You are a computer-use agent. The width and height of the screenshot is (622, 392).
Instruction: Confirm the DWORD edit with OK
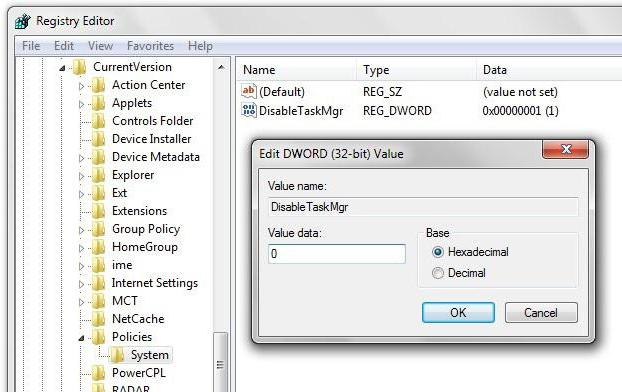click(x=458, y=313)
